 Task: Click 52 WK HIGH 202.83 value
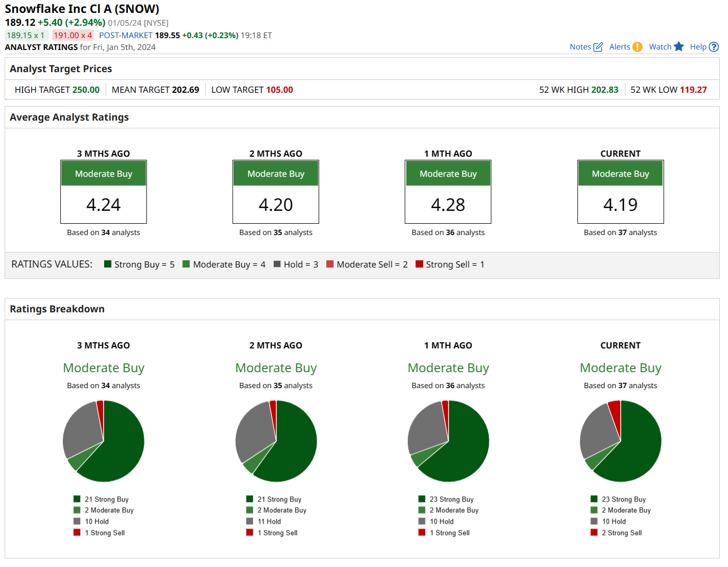(605, 90)
